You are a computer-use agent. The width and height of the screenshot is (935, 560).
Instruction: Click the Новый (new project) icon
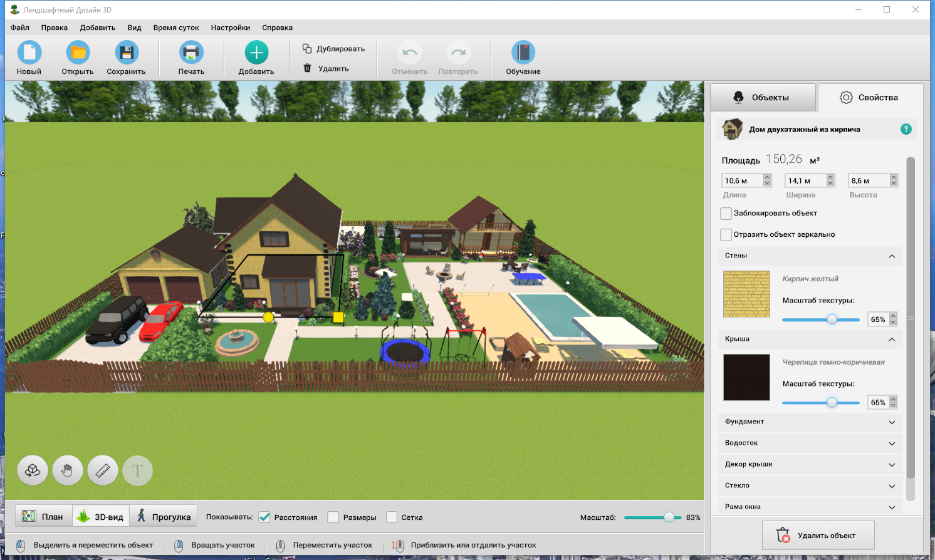[29, 53]
